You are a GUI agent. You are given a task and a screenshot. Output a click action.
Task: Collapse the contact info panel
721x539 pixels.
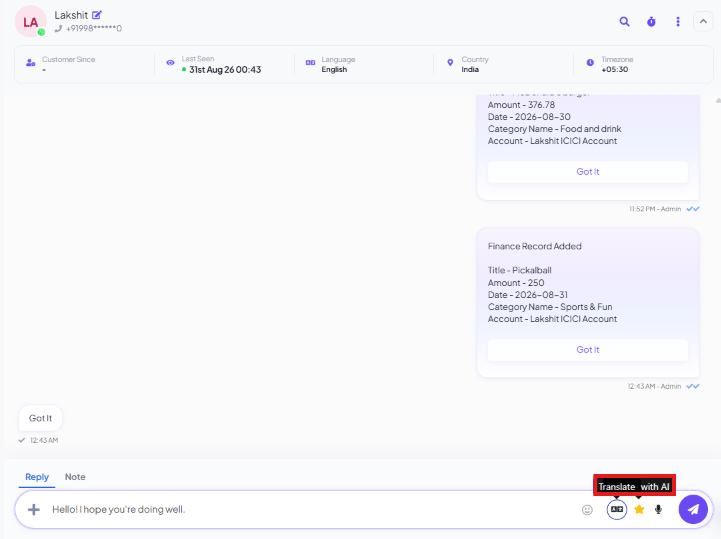[x=703, y=22]
